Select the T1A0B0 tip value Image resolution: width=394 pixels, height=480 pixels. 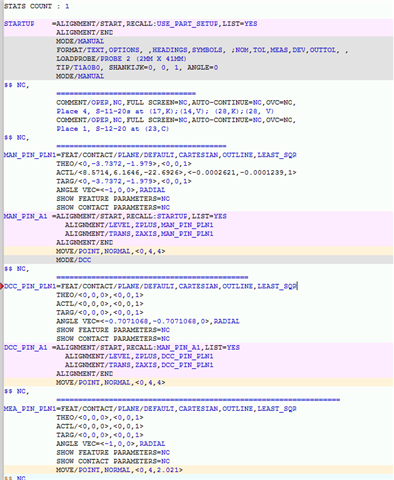point(87,67)
